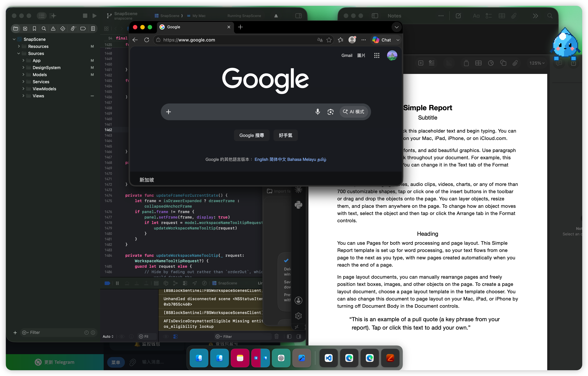
Task: Toggle the sidebar in the Notes window
Action: pos(375,16)
